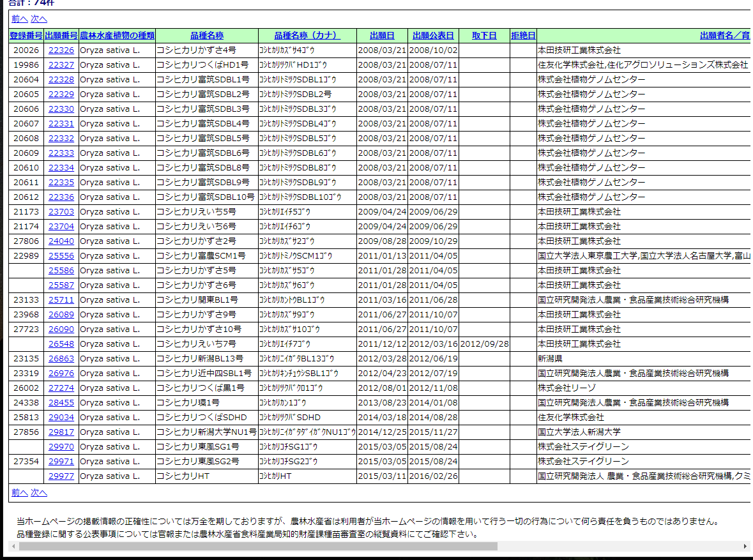Select withdrawal date 2012/09/28
Viewport: 753px width, 560px height.
coord(484,344)
